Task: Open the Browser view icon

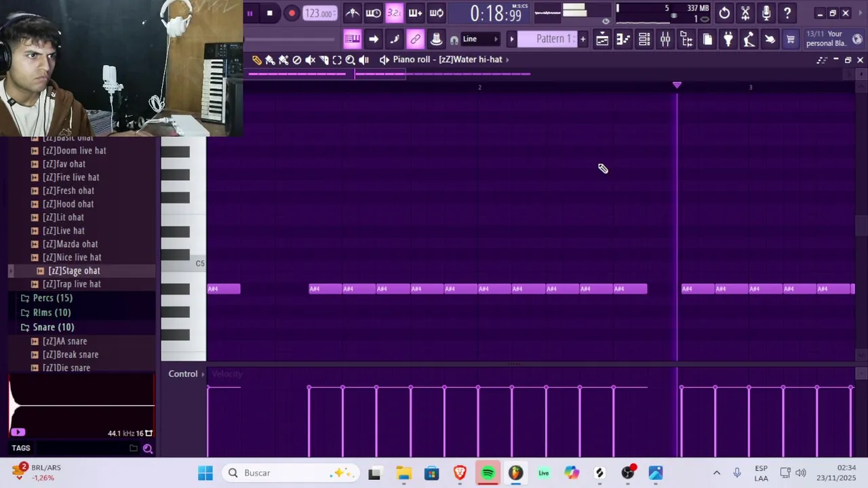Action: (686, 39)
